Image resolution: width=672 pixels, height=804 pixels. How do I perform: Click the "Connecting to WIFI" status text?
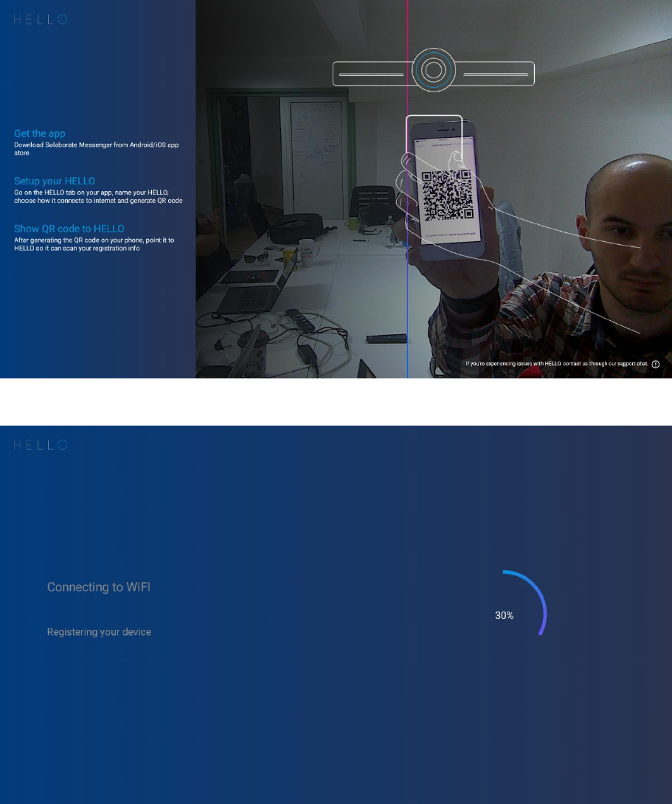click(x=99, y=587)
